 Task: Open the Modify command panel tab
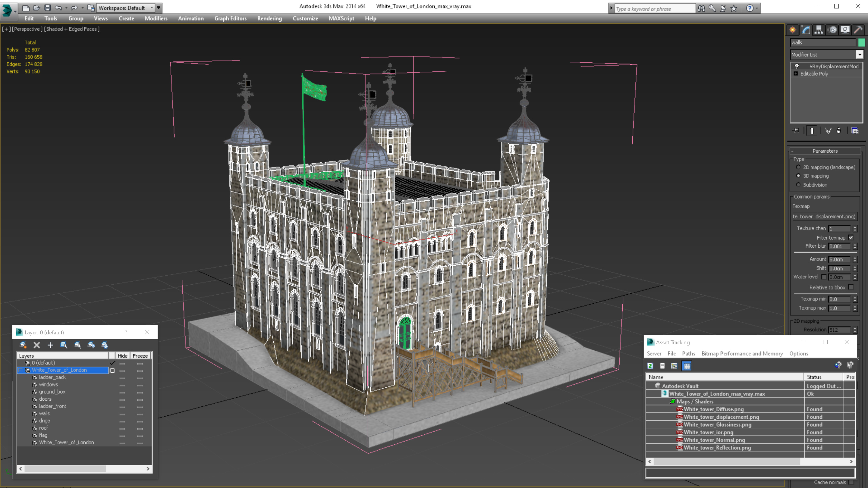click(x=806, y=30)
